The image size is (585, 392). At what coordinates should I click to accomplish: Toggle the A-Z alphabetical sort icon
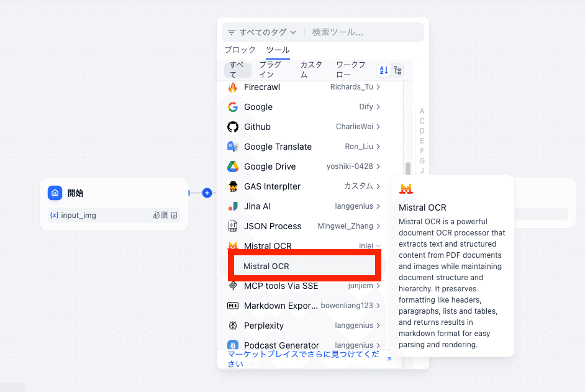[383, 70]
